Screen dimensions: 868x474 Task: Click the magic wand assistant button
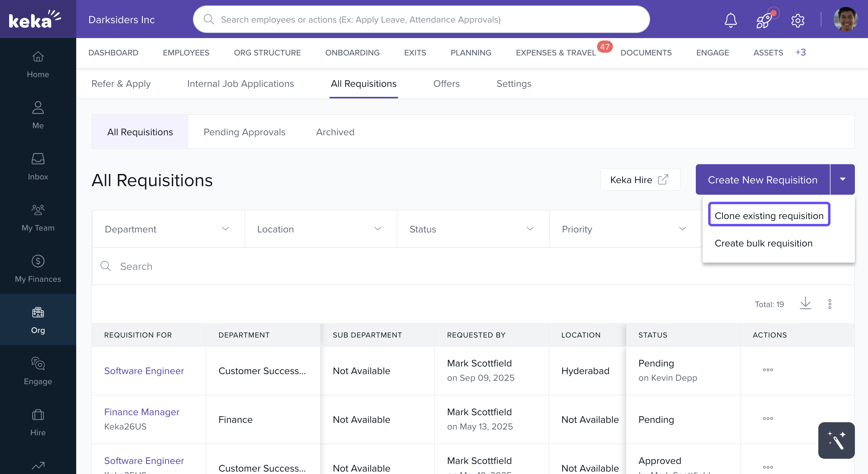tap(836, 440)
